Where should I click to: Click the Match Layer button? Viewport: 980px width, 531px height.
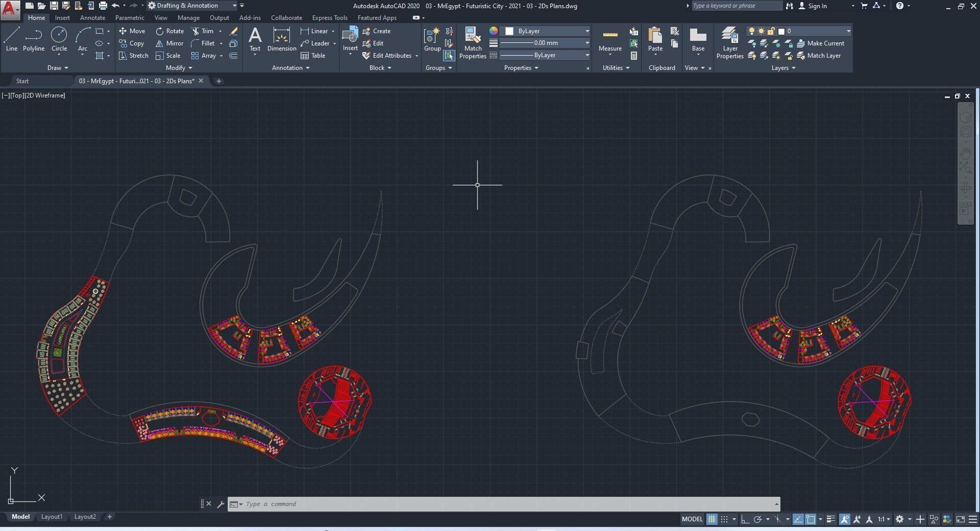(x=819, y=56)
